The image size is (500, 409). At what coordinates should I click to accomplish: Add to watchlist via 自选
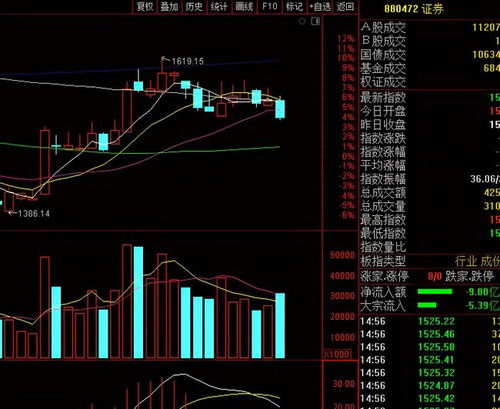pyautogui.click(x=320, y=6)
